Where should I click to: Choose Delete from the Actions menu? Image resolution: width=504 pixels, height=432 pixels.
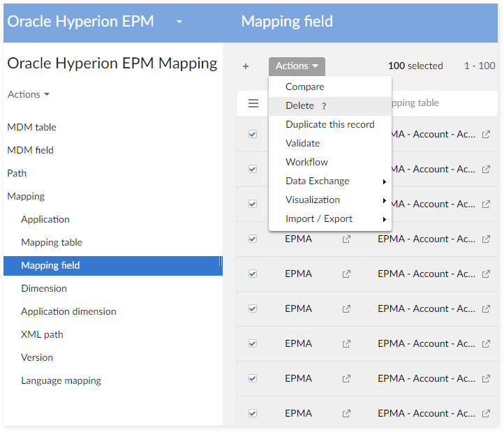pyautogui.click(x=299, y=105)
